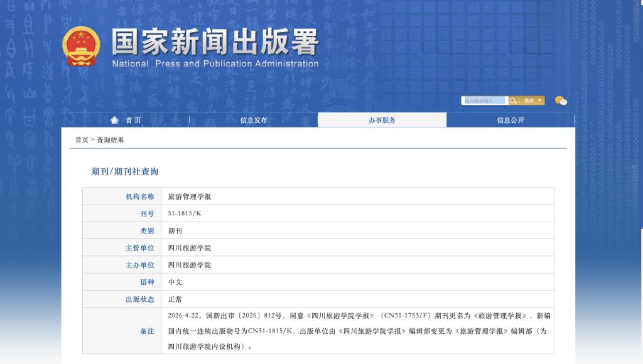This screenshot has height=364, width=643.
Task: Select the 主办单位 label cell
Action: click(x=122, y=265)
